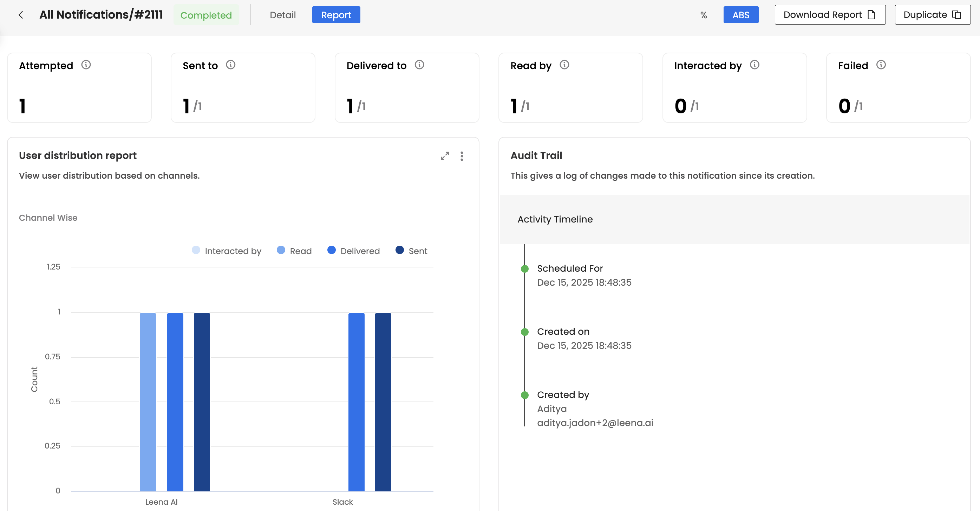The height and width of the screenshot is (511, 980).
Task: Click info icon next to Sent to
Action: point(230,65)
